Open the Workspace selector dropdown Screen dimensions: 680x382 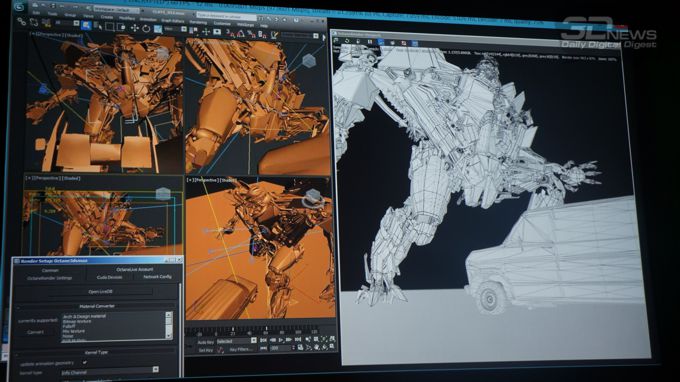[117, 10]
